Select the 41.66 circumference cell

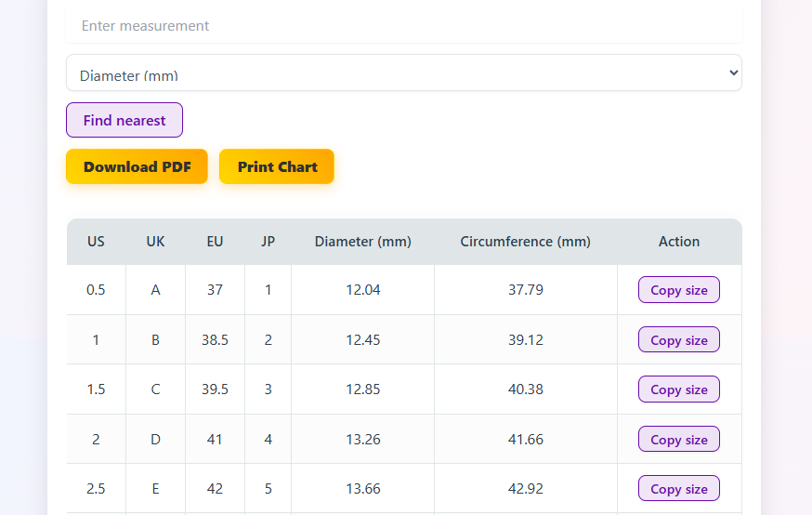coord(525,440)
